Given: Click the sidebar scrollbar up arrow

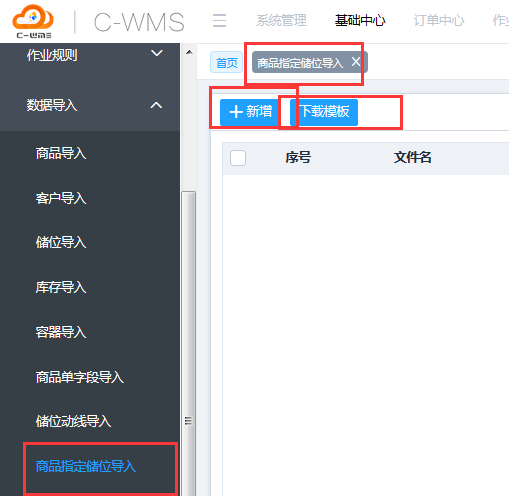Looking at the screenshot, I should (189, 52).
